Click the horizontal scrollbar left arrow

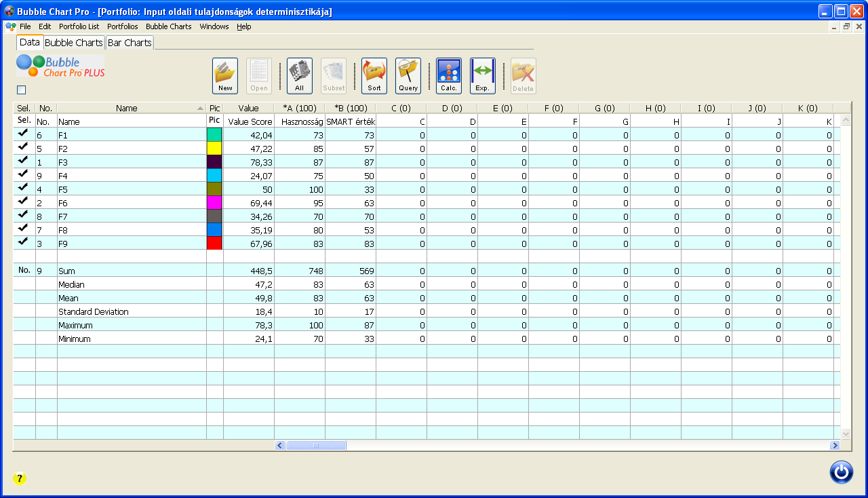(280, 445)
